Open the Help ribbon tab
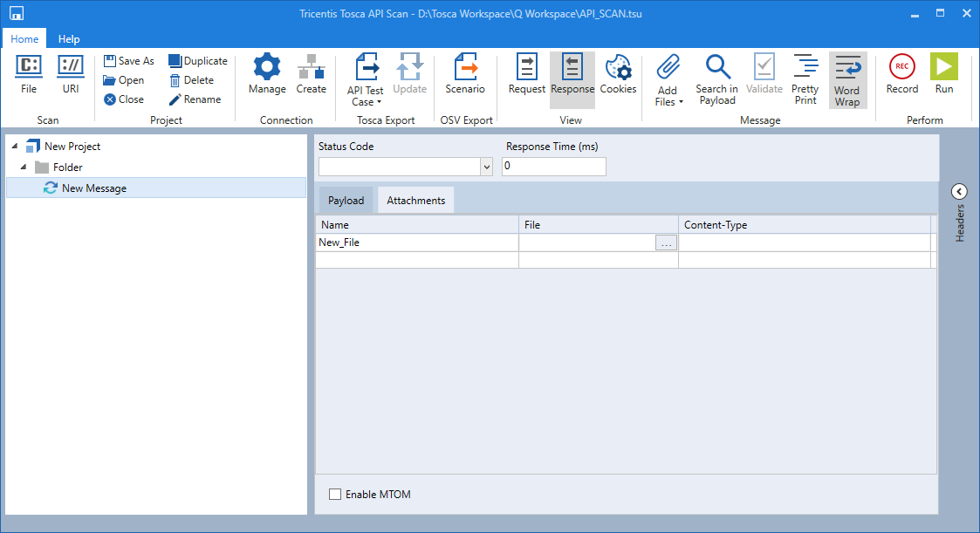The width and height of the screenshot is (980, 533). click(x=69, y=39)
